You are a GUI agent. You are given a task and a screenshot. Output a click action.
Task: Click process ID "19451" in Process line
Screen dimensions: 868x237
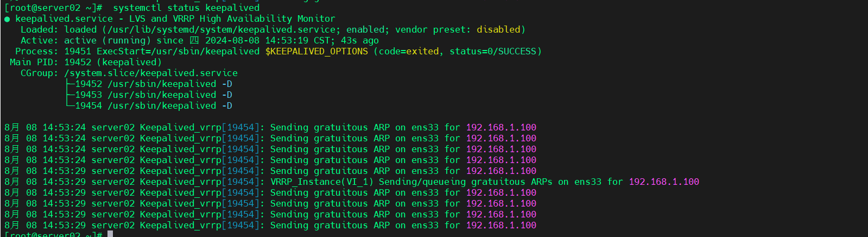(78, 51)
